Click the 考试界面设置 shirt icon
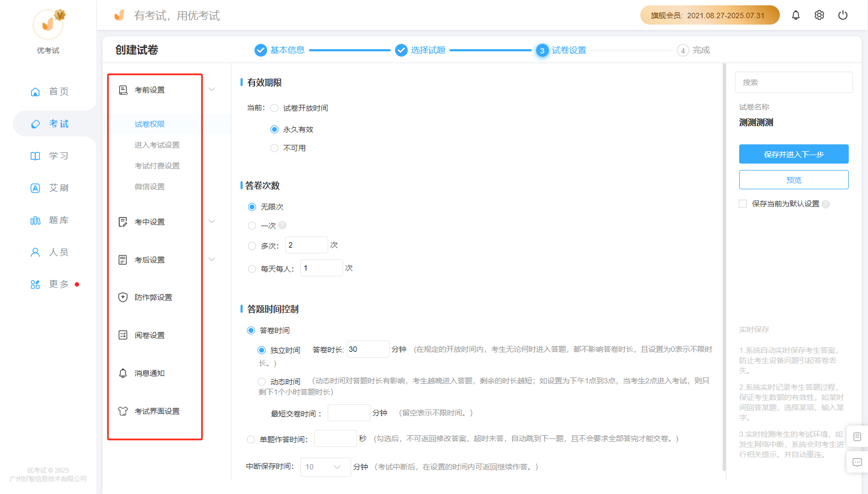 123,411
